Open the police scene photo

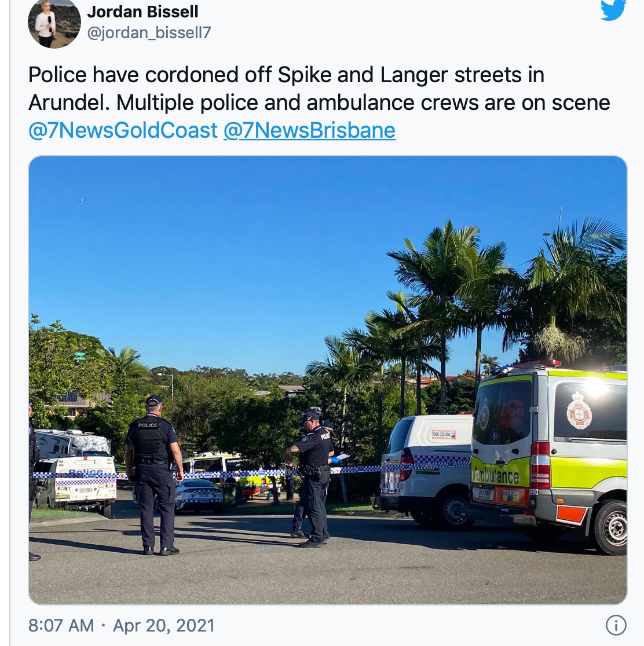pos(328,380)
